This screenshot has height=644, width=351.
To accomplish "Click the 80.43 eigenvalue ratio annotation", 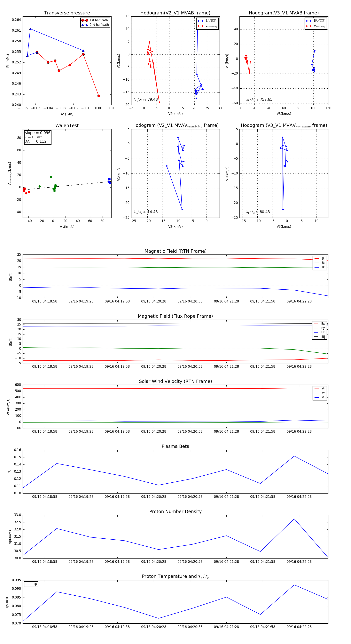I will click(x=258, y=212).
